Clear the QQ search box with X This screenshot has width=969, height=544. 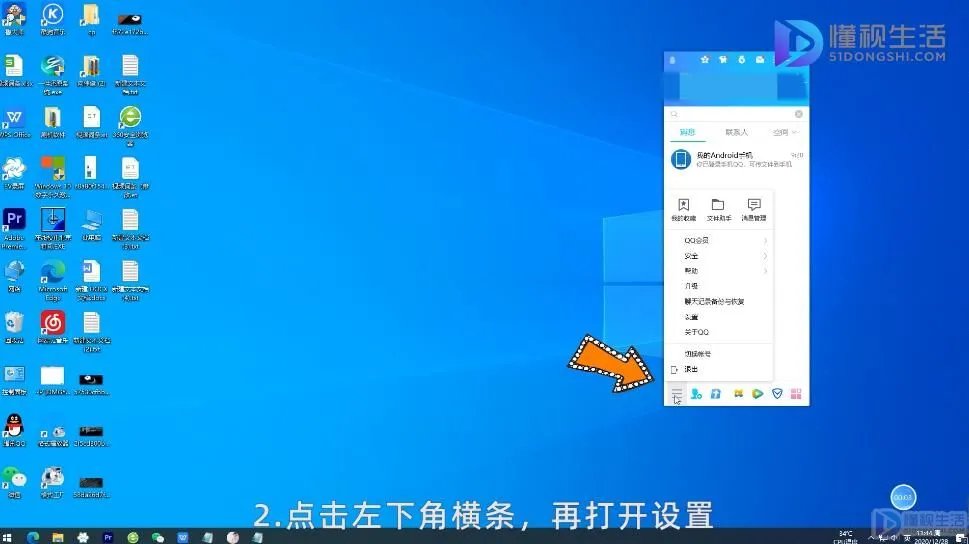tap(798, 114)
